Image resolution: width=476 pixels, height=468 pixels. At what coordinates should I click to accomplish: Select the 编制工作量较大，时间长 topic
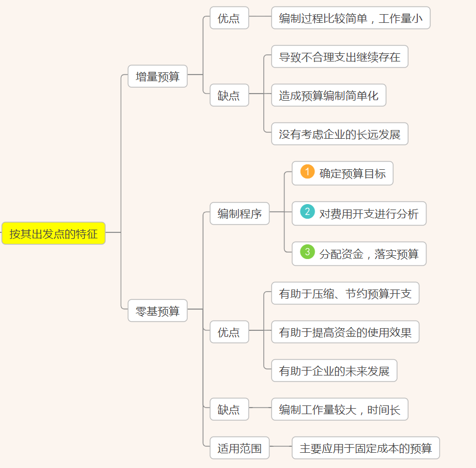coord(339,409)
